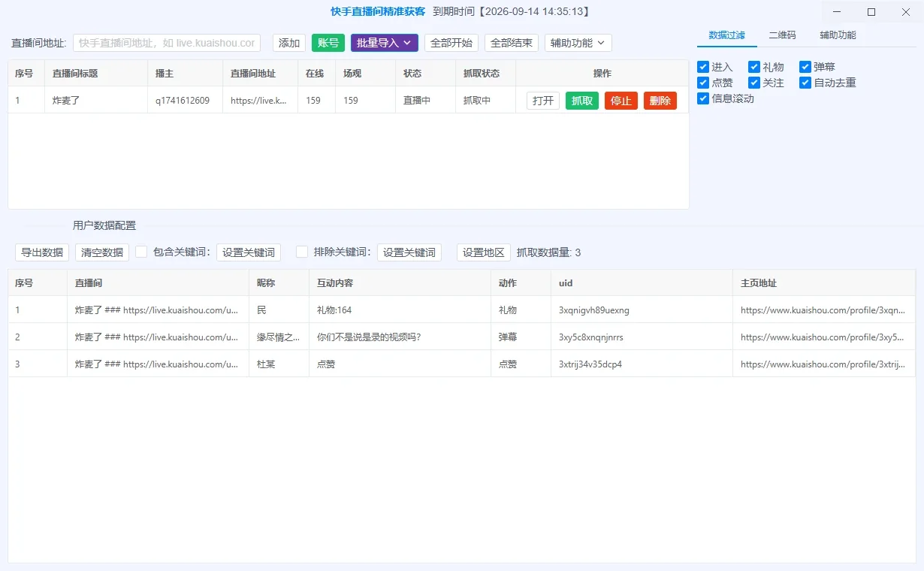
Task: Toggle the 进入 filter checkbox
Action: 703,67
